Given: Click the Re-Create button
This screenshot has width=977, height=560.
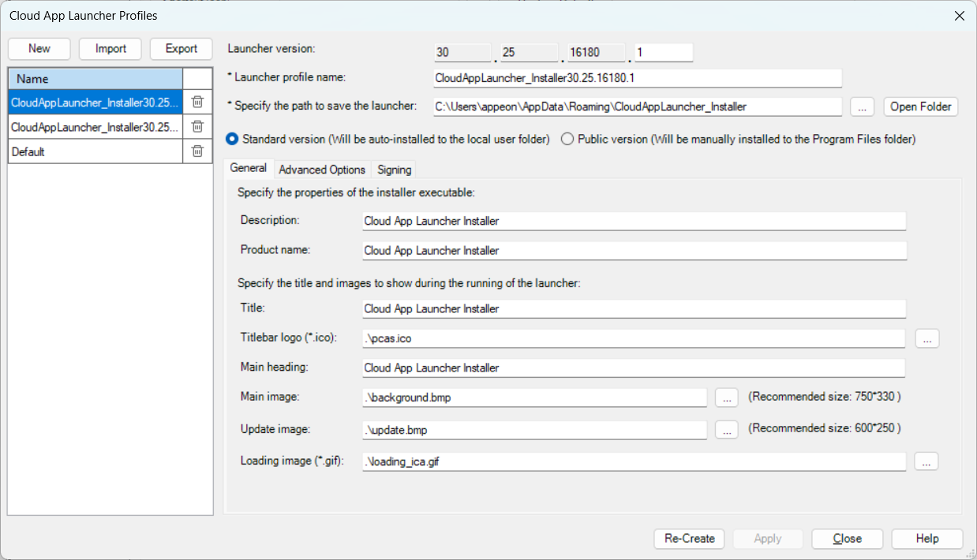Looking at the screenshot, I should [x=689, y=539].
